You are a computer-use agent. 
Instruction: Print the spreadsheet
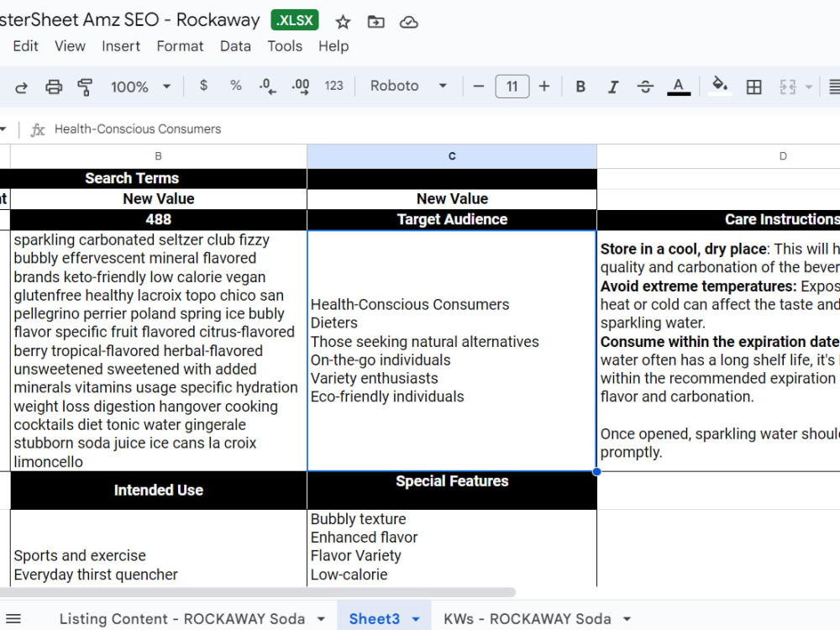[x=54, y=87]
